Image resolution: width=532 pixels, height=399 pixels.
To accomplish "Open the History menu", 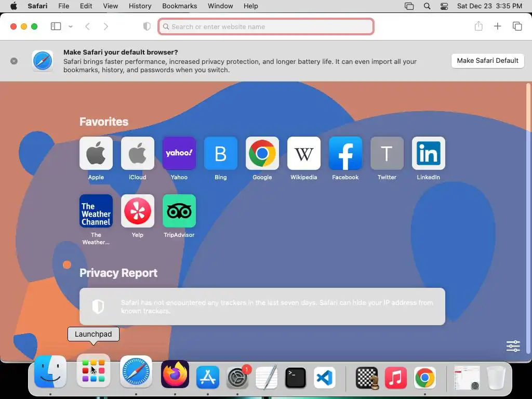I will (140, 6).
